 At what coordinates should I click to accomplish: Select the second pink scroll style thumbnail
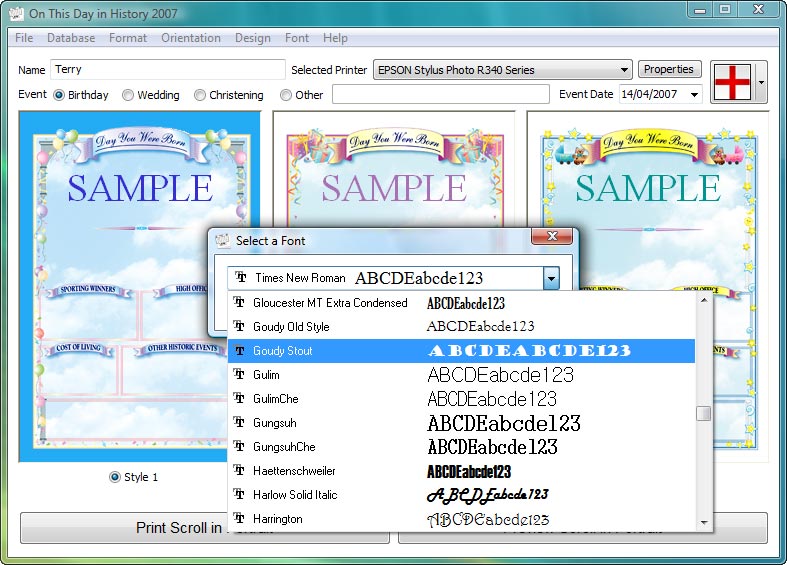(x=394, y=171)
